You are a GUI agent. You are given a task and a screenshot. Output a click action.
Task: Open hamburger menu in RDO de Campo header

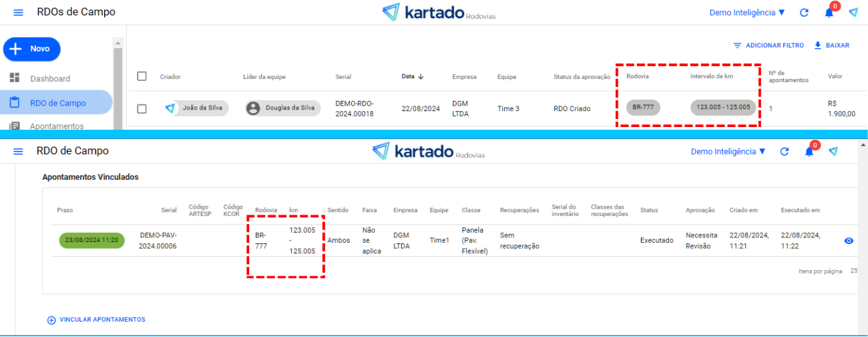point(18,152)
